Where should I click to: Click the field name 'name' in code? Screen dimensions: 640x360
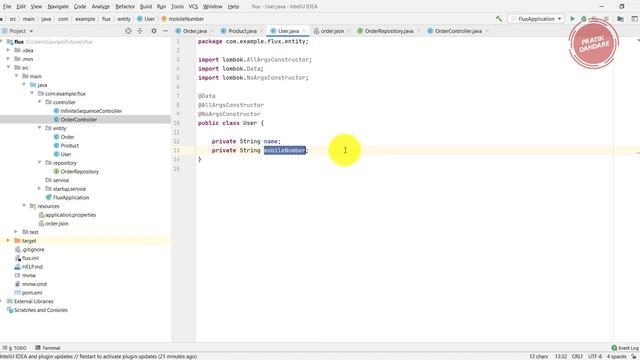click(271, 141)
